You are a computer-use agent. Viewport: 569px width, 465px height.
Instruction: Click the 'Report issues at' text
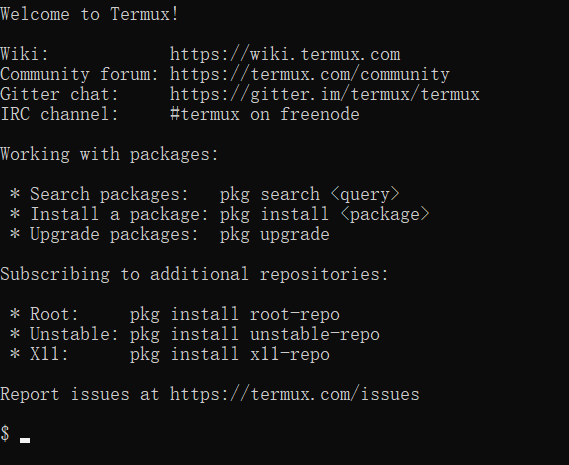79,394
